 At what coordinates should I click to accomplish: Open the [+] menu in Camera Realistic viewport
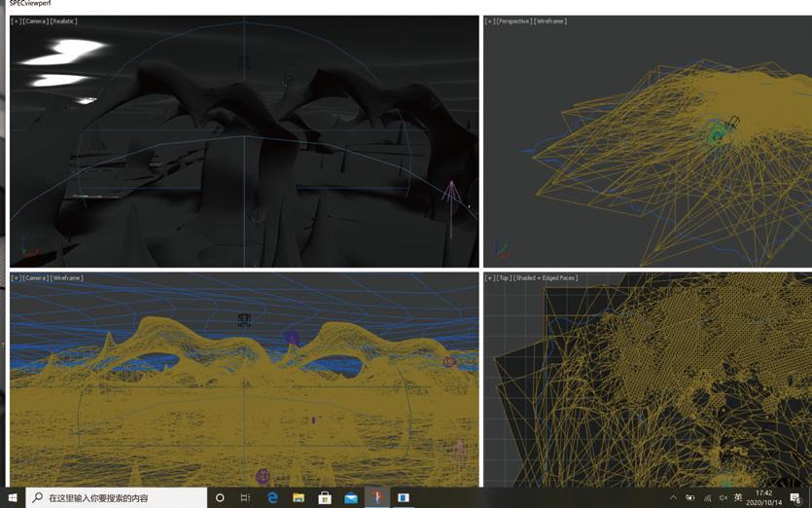(x=16, y=21)
